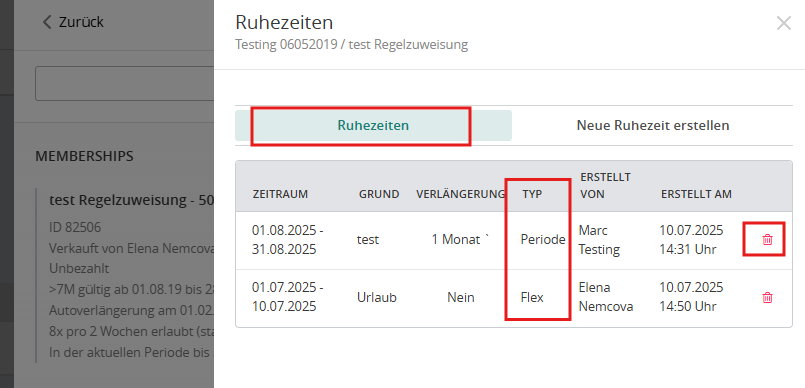Delete the Periode rest time entry
Viewport: 805px width, 388px height.
coord(767,240)
